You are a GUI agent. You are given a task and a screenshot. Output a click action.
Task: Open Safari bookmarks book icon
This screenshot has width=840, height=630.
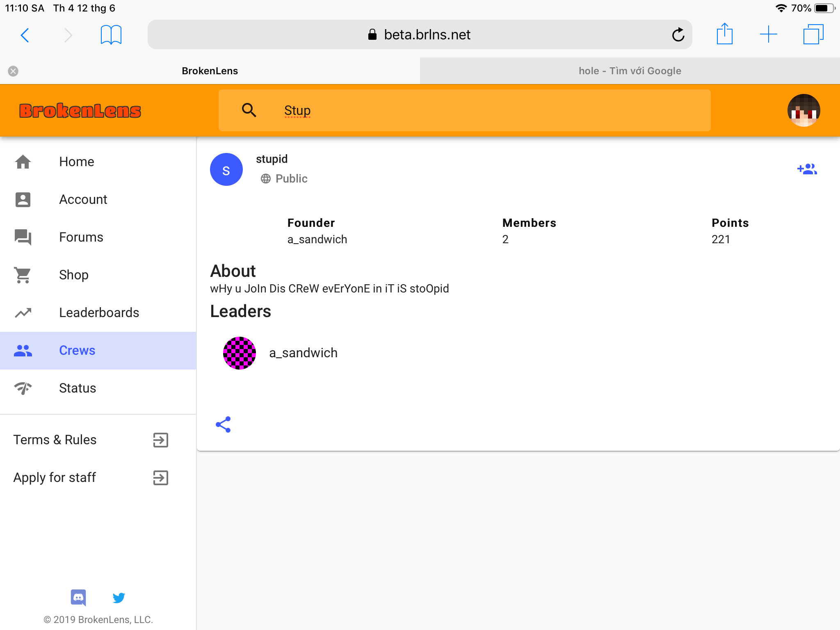pyautogui.click(x=111, y=35)
